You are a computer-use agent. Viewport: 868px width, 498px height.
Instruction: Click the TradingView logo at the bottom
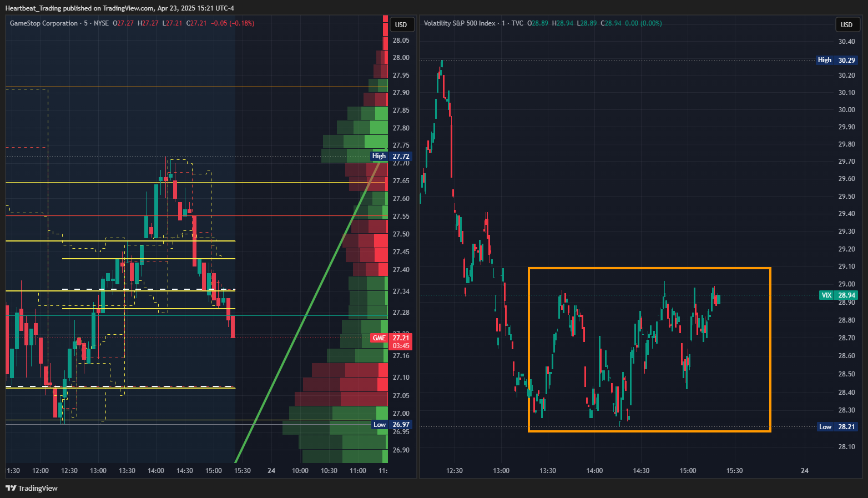point(32,488)
